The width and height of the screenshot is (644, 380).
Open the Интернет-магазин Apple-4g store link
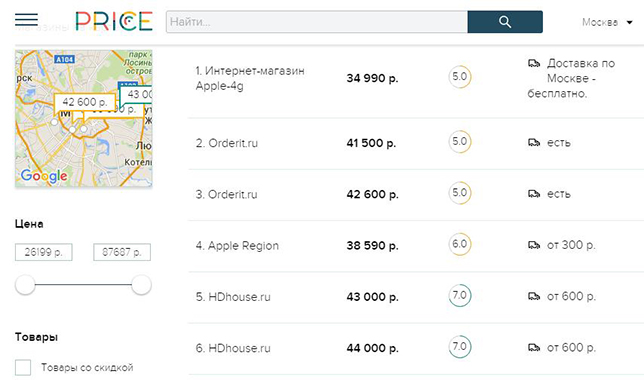250,78
